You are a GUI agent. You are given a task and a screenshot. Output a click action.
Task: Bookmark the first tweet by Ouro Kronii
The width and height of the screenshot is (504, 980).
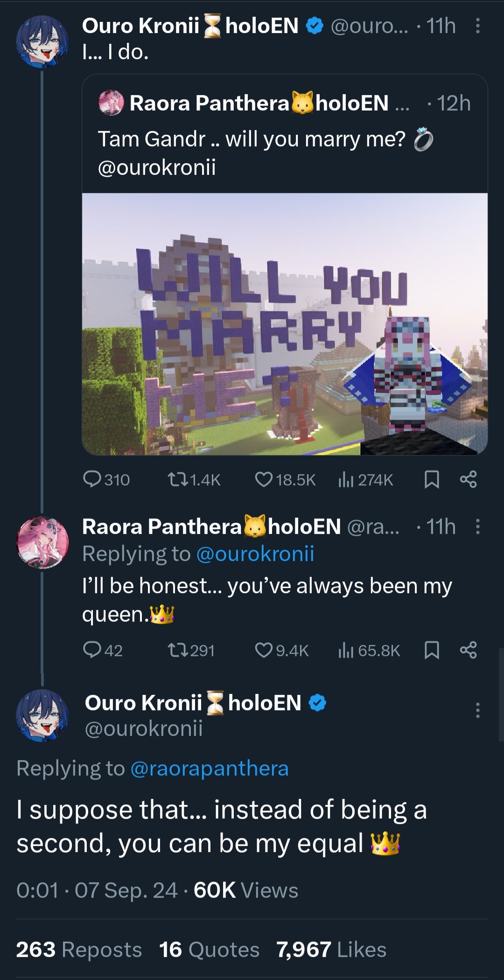[432, 480]
